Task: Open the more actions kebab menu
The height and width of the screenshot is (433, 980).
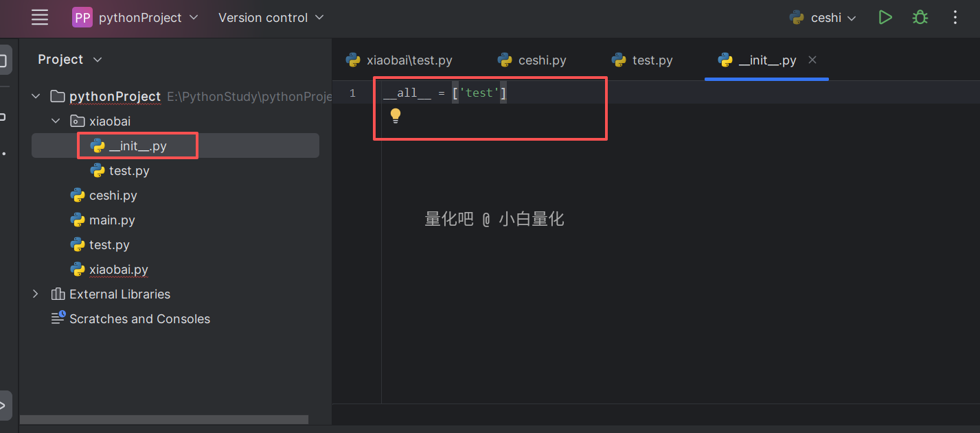Action: 955,18
